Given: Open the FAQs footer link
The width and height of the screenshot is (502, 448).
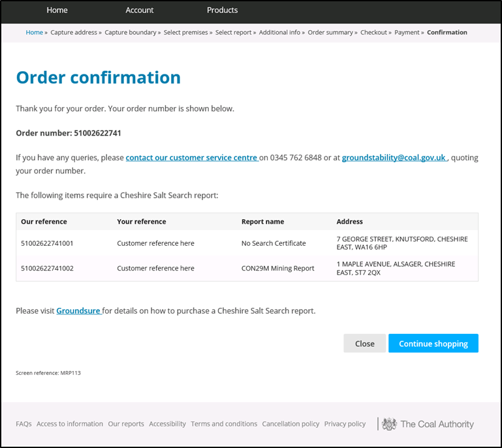Looking at the screenshot, I should pyautogui.click(x=24, y=424).
